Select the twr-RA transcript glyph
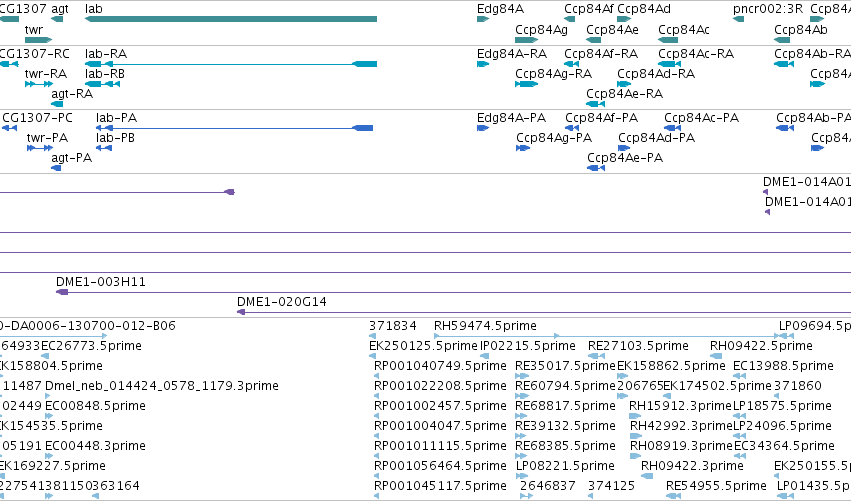This screenshot has width=851, height=501. [39, 84]
